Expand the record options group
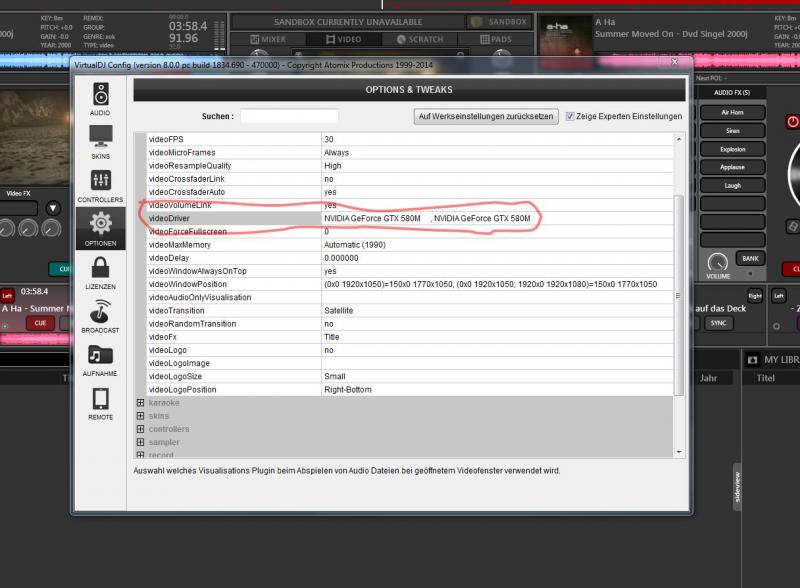The height and width of the screenshot is (588, 800). pyautogui.click(x=140, y=454)
